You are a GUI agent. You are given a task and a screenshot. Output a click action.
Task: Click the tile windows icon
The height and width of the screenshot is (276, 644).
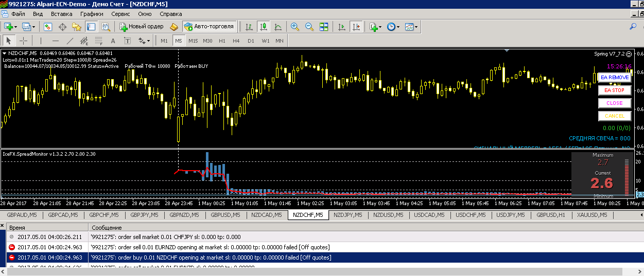pyautogui.click(x=324, y=26)
